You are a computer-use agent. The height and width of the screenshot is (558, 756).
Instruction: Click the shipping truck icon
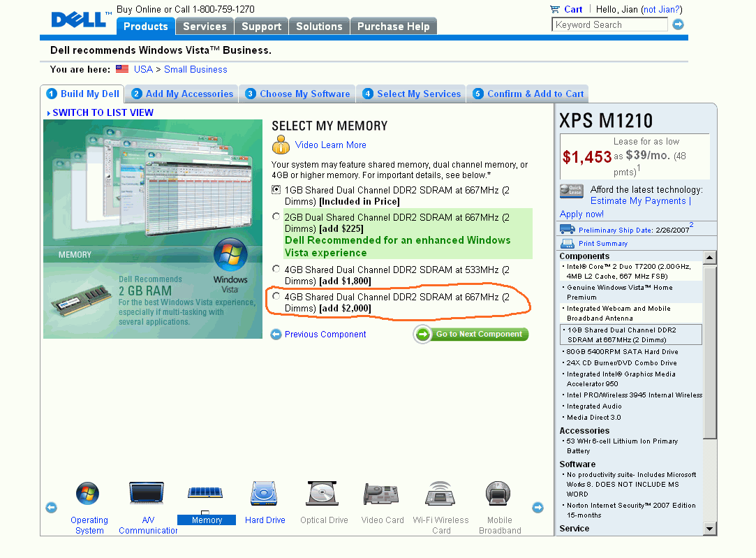click(567, 229)
